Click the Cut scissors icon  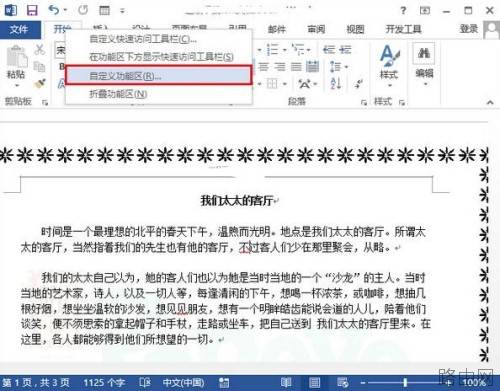(x=39, y=49)
